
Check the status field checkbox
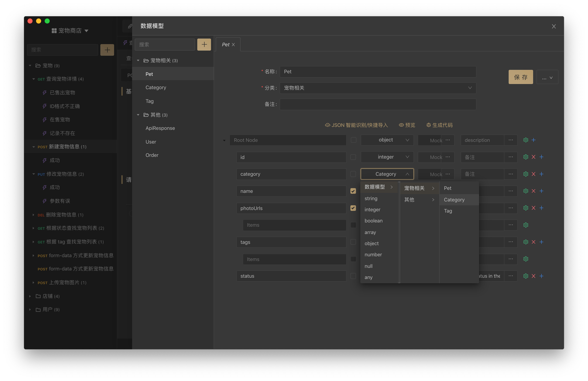tap(353, 276)
